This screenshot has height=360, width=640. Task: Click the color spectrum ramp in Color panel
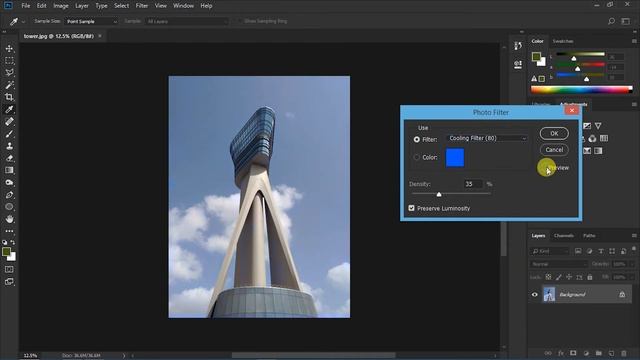582,90
